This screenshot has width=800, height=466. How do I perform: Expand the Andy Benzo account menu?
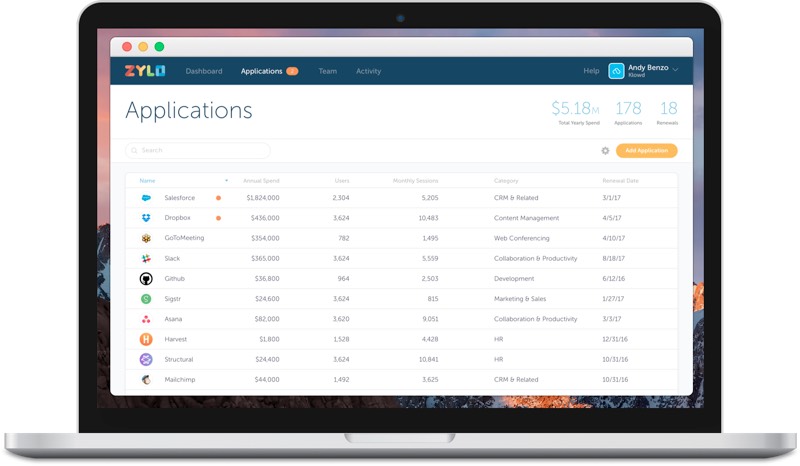(675, 70)
